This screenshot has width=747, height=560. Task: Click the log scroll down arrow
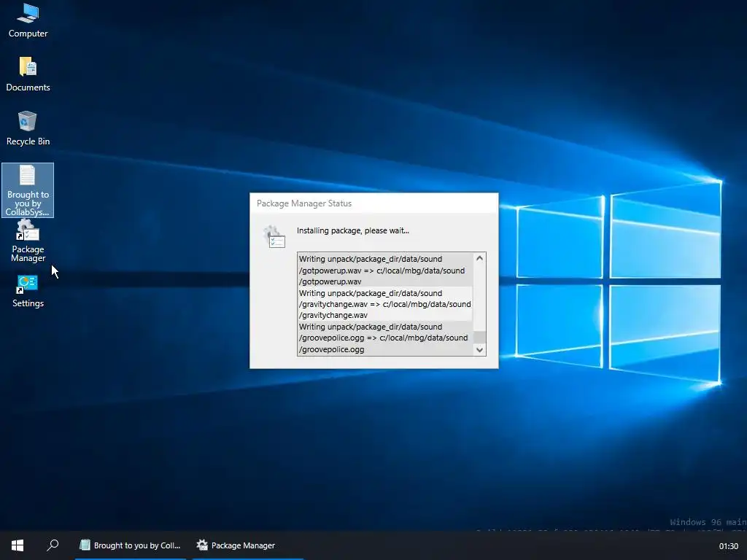(480, 350)
